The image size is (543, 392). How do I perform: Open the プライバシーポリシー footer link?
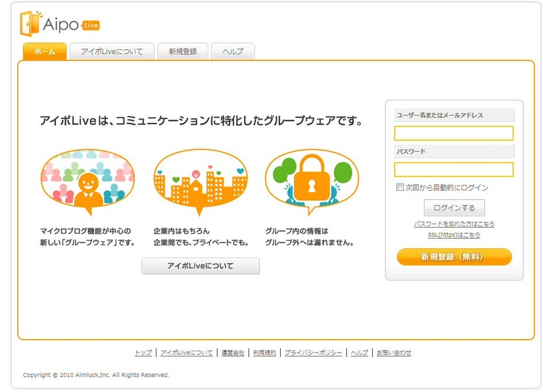pyautogui.click(x=313, y=353)
